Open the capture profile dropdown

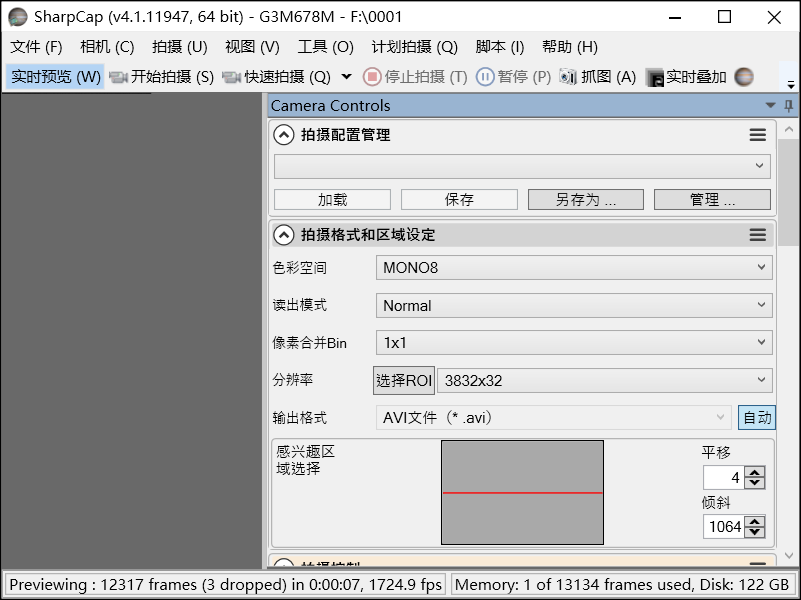tap(522, 166)
